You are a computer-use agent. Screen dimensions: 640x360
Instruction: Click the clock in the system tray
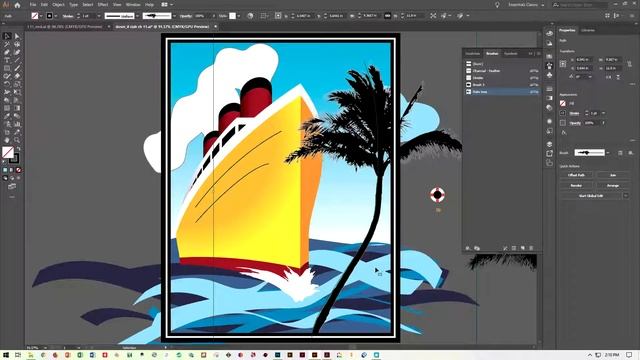coord(611,355)
